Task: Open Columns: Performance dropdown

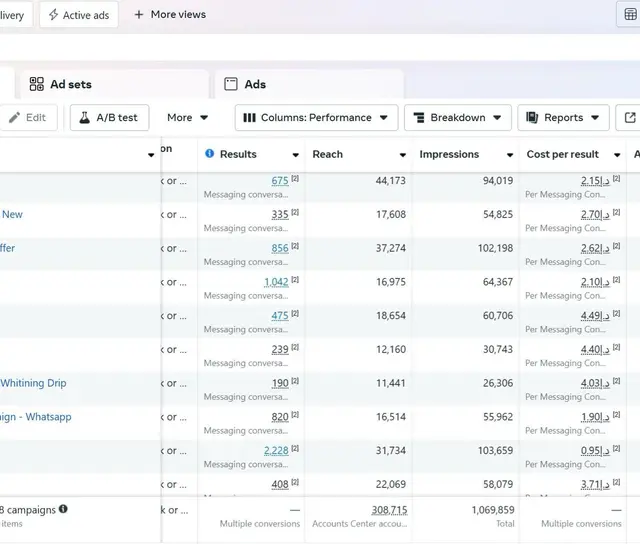Action: point(316,118)
